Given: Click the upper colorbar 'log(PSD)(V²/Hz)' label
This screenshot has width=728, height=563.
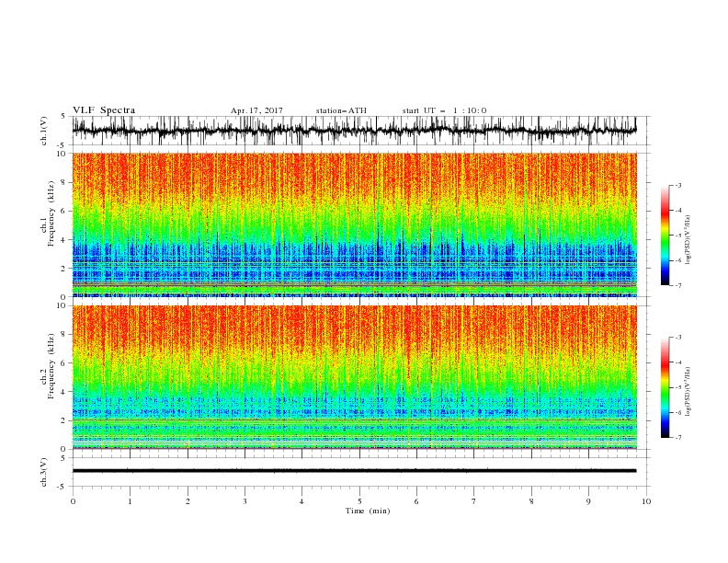Looking at the screenshot, I should click(688, 240).
